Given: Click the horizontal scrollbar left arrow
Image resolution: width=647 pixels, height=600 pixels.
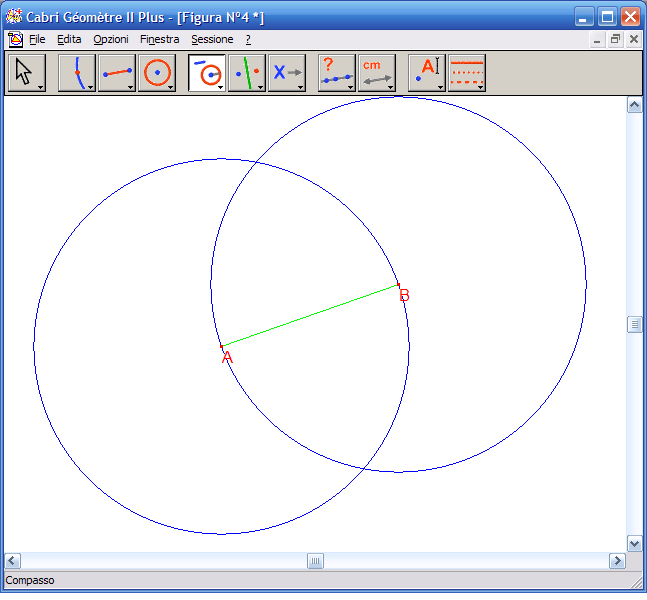Looking at the screenshot, I should pos(12,561).
